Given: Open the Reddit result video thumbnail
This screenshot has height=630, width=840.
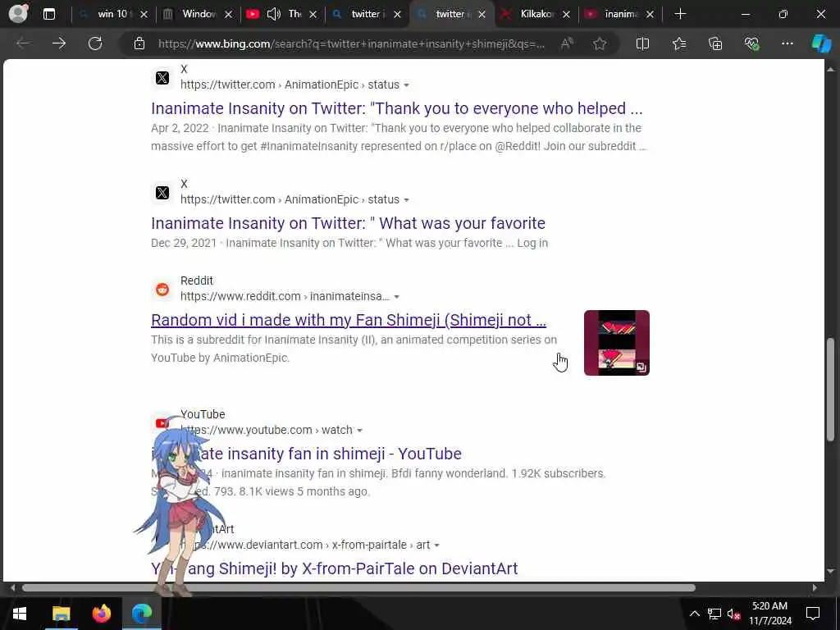Looking at the screenshot, I should pos(617,343).
